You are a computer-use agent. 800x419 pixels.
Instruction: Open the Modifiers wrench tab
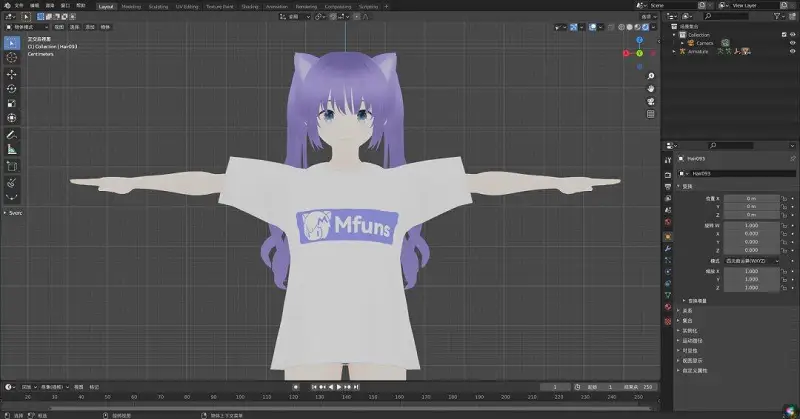coord(668,249)
